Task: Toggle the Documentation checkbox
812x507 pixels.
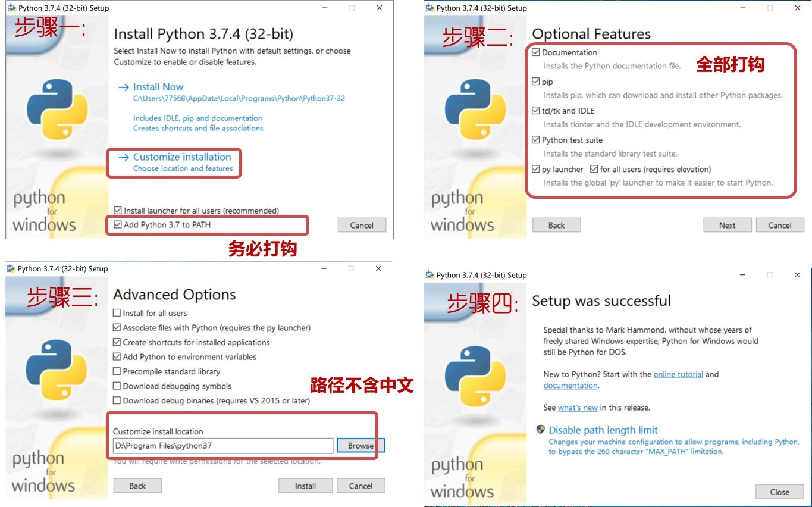Action: point(536,52)
